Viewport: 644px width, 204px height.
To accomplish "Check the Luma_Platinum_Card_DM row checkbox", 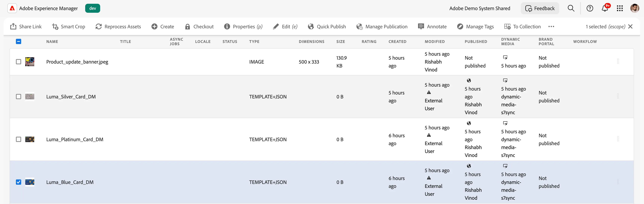I will click(x=19, y=139).
